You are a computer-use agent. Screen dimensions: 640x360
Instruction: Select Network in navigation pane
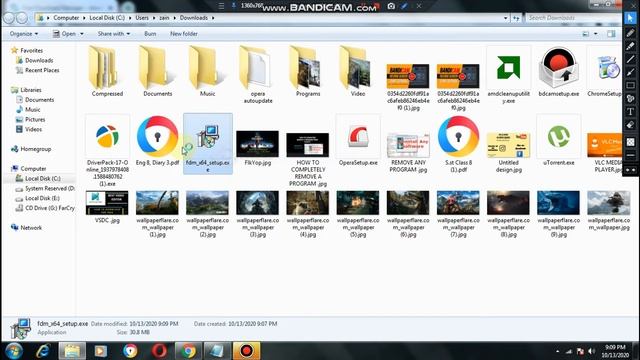coord(31,228)
